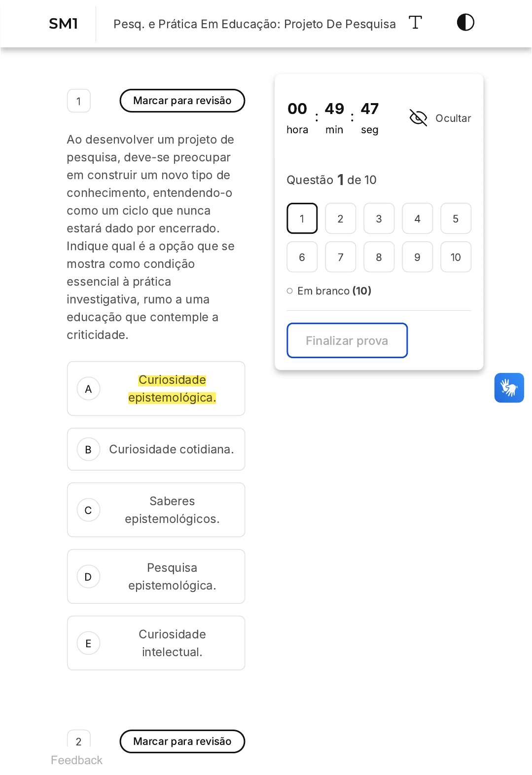
Task: Pick option E Curiosidade intelectual
Action: pos(156,643)
